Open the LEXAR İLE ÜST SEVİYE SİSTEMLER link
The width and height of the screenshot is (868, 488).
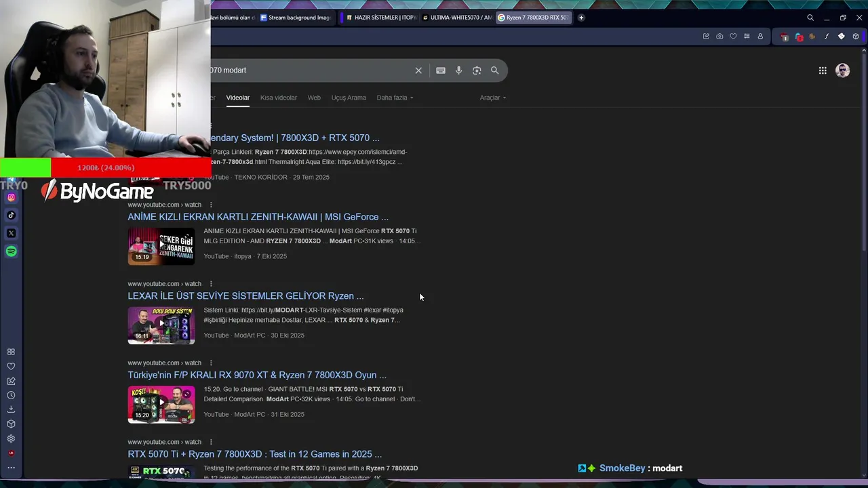click(x=245, y=296)
